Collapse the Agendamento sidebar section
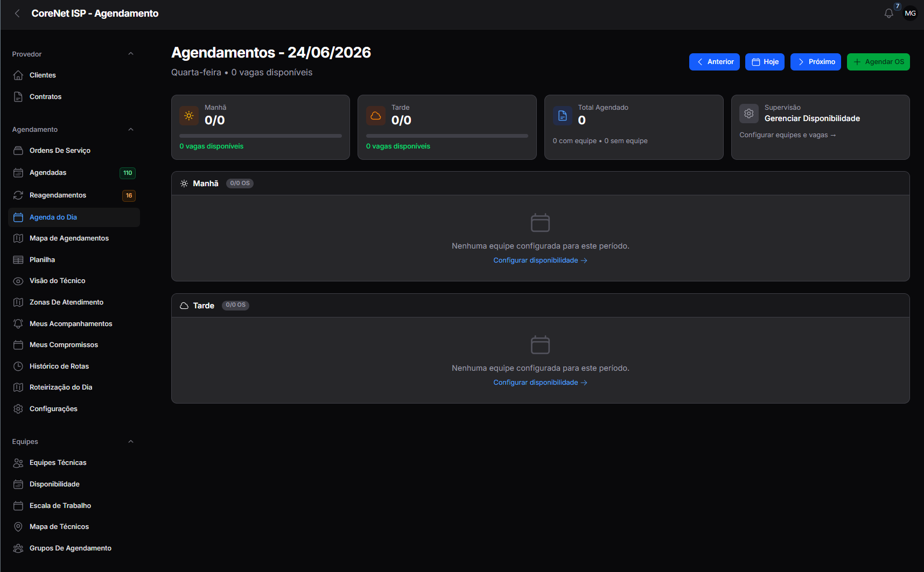The height and width of the screenshot is (572, 924). pyautogui.click(x=130, y=130)
